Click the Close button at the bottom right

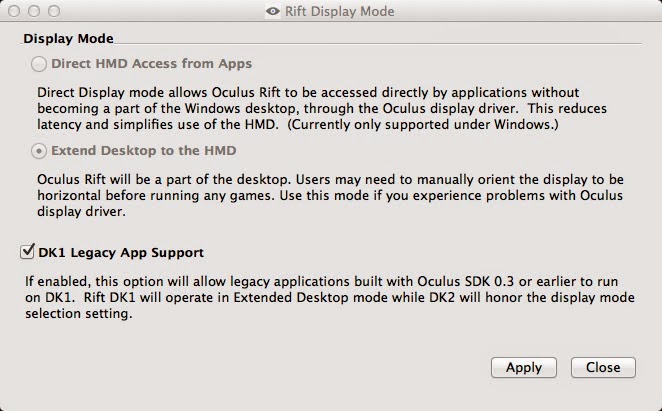603,367
